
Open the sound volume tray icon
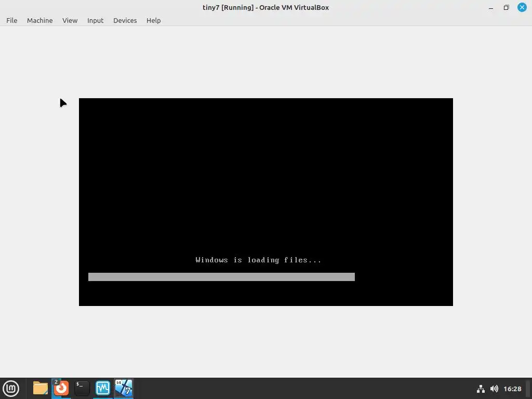coord(494,389)
